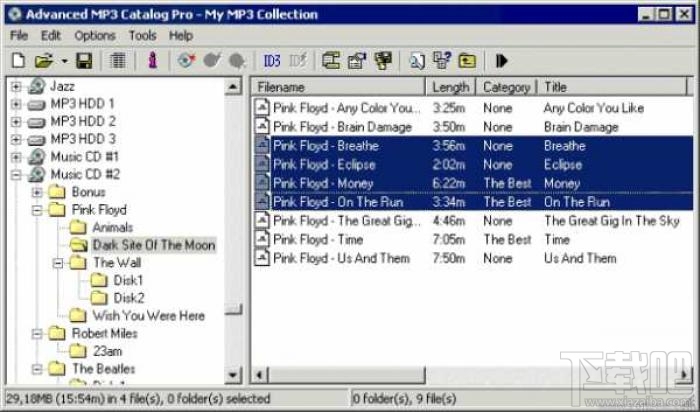Click the purple info toolbar icon
This screenshot has height=412, width=700.
153,60
